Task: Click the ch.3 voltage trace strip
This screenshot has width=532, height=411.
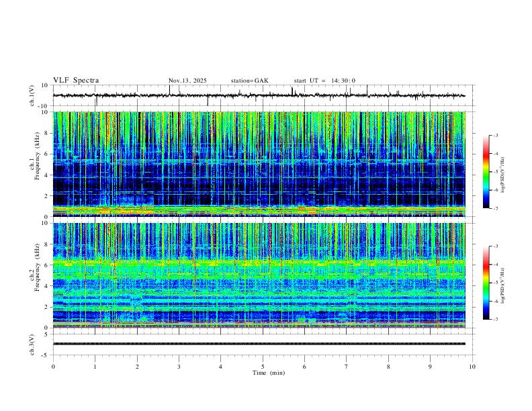Action: (259, 344)
